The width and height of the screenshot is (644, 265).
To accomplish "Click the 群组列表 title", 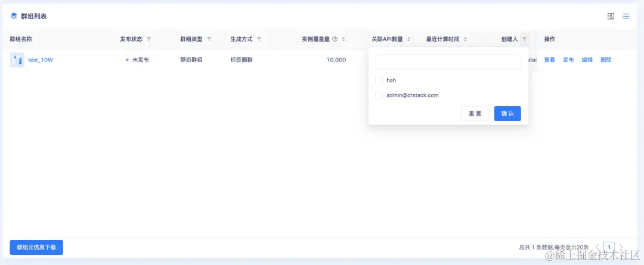I will pos(33,17).
